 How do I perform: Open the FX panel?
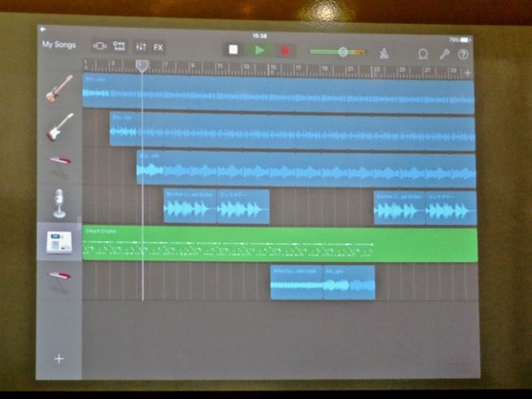tap(158, 47)
